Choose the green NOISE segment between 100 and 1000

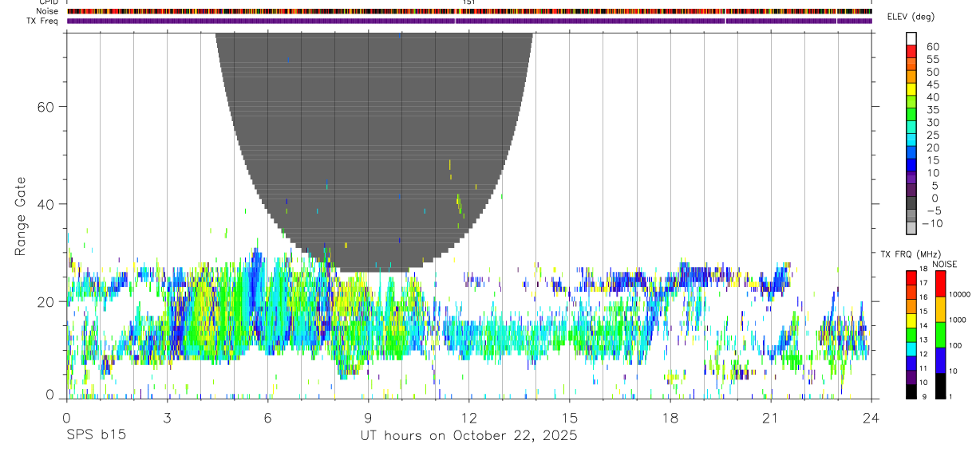click(940, 334)
